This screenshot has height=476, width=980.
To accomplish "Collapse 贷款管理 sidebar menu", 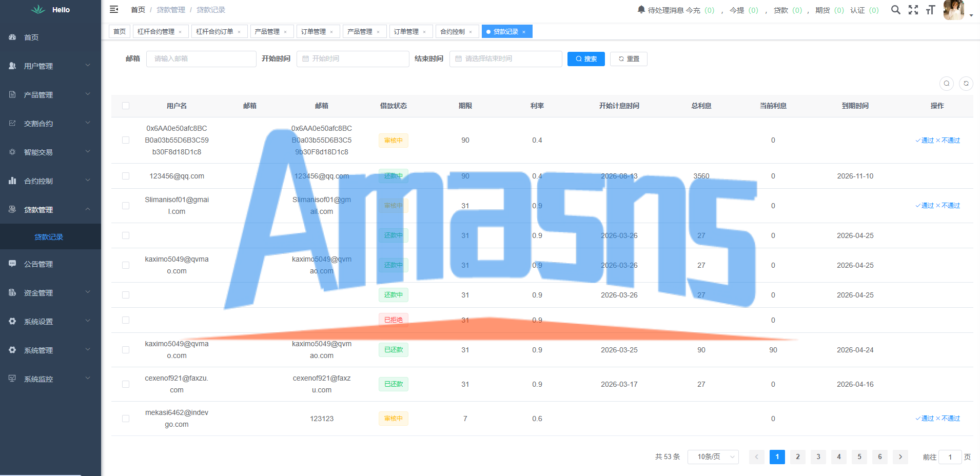I will [50, 210].
